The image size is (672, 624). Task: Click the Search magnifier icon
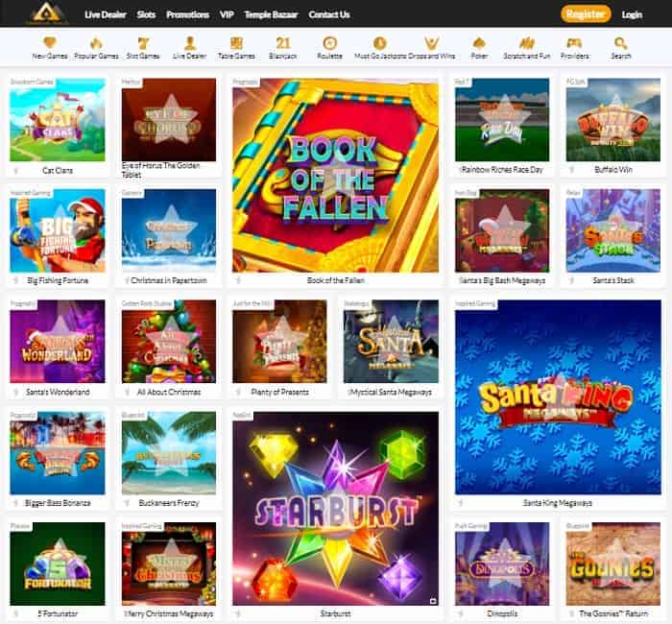pyautogui.click(x=620, y=43)
